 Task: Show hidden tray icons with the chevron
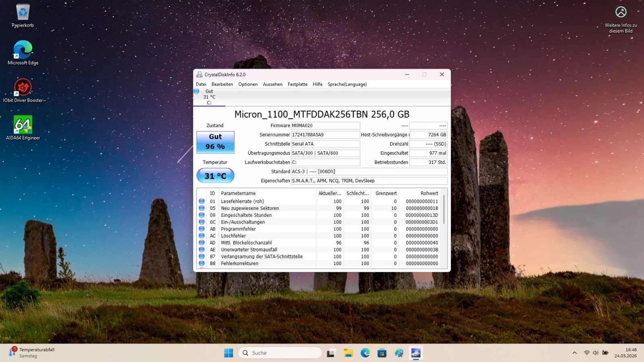[x=574, y=353]
